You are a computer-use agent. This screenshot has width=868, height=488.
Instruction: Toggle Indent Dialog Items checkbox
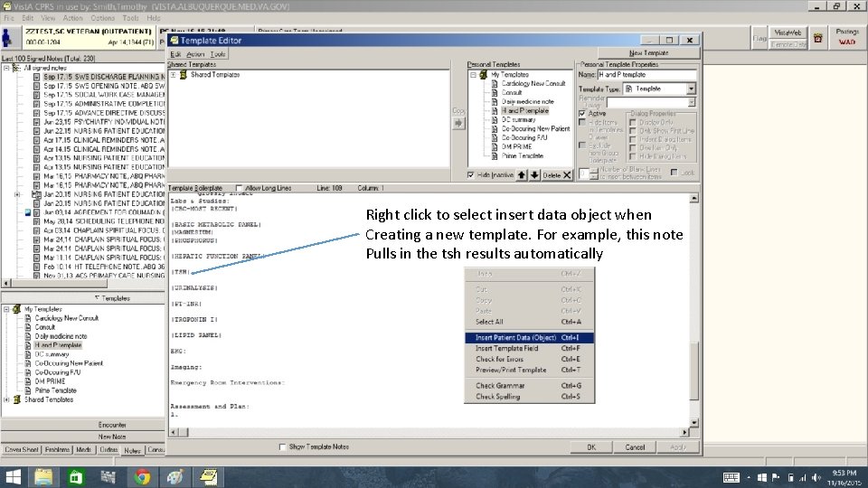[633, 139]
